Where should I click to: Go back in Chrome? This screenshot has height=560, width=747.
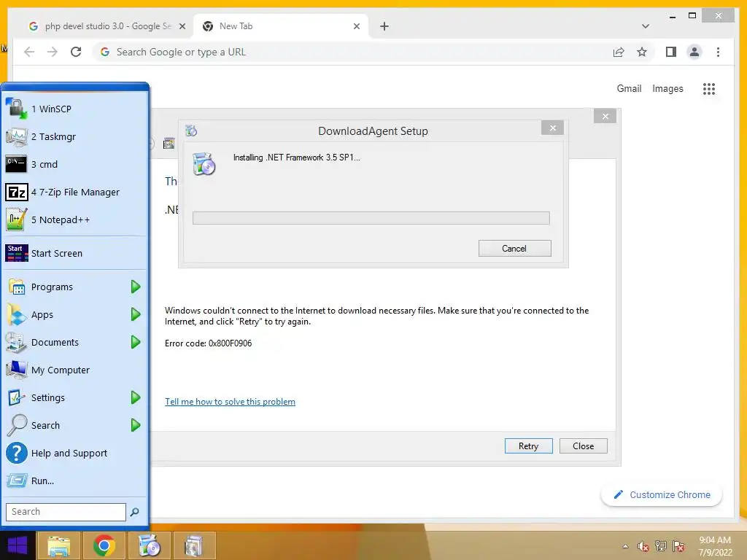point(29,52)
